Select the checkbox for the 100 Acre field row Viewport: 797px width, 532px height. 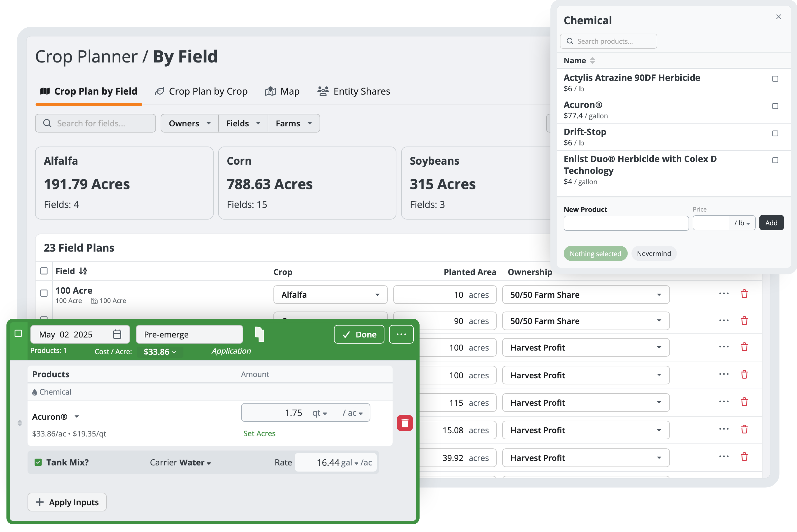[x=44, y=293]
